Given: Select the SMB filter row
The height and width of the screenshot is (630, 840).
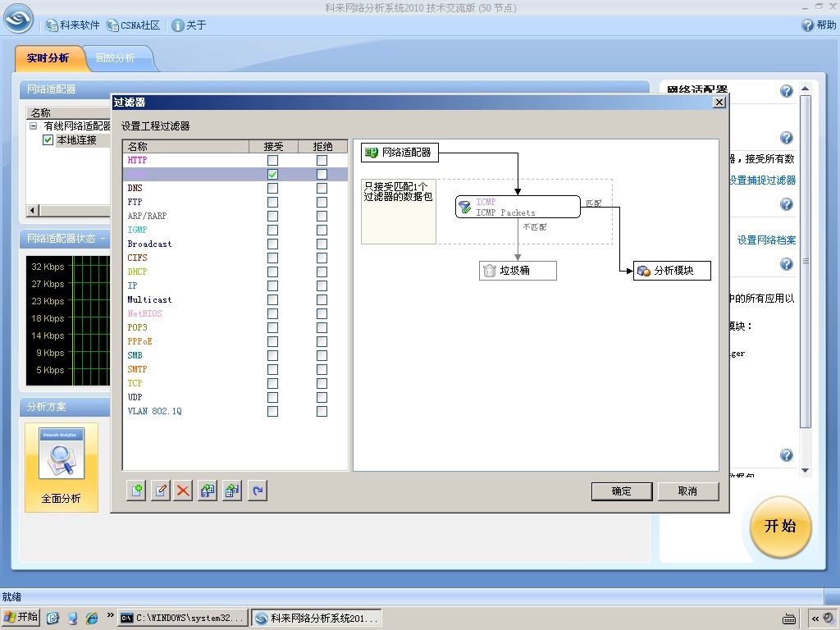Looking at the screenshot, I should (235, 355).
